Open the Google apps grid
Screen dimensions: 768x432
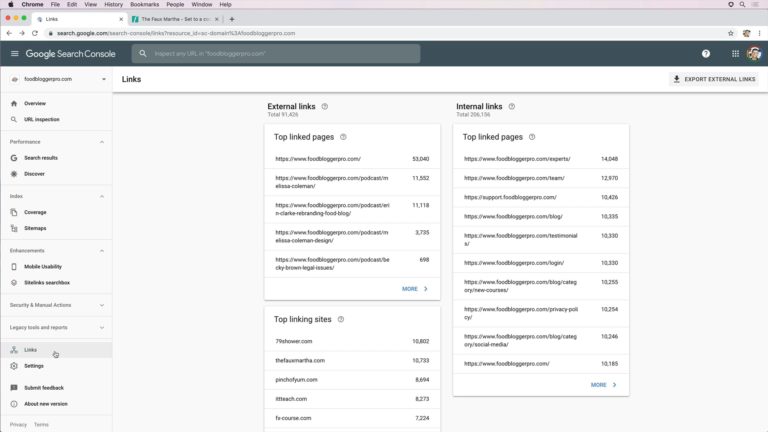click(735, 54)
